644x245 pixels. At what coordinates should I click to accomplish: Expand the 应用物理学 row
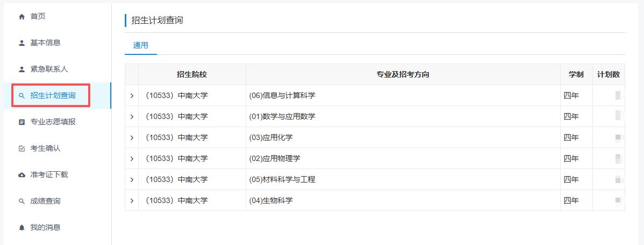click(132, 159)
